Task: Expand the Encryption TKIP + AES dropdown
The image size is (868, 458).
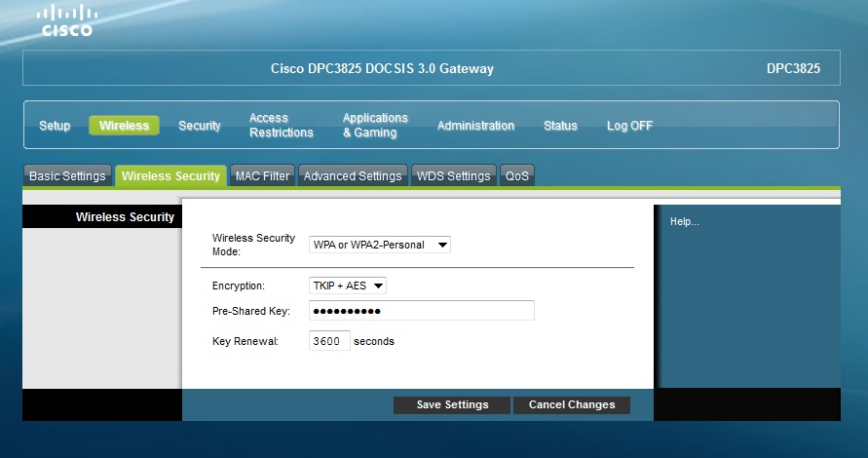Action: pyautogui.click(x=348, y=286)
